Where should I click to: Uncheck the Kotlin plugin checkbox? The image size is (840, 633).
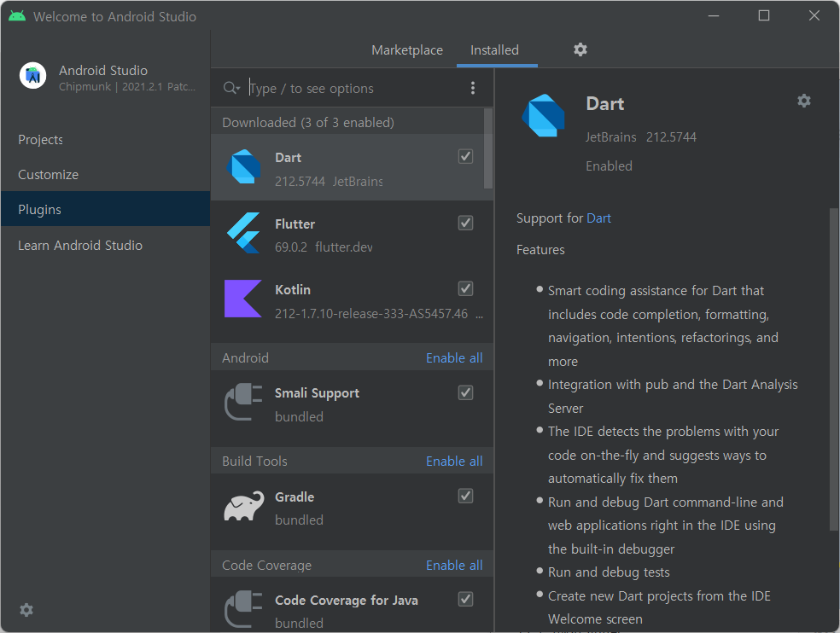(465, 288)
